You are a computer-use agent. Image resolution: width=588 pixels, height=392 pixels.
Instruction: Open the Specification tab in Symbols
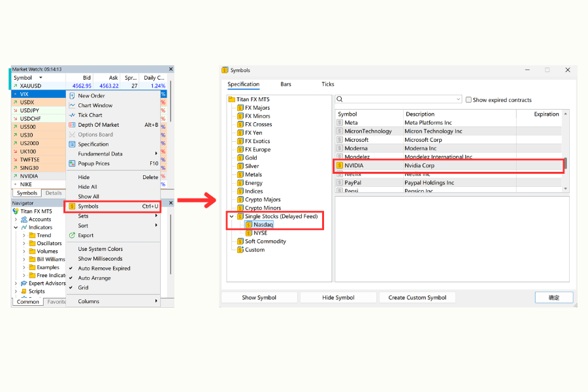click(x=244, y=84)
